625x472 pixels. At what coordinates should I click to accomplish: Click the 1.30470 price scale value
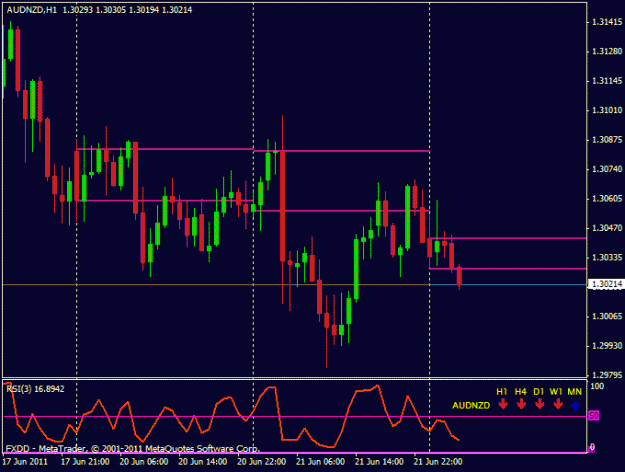tap(607, 228)
